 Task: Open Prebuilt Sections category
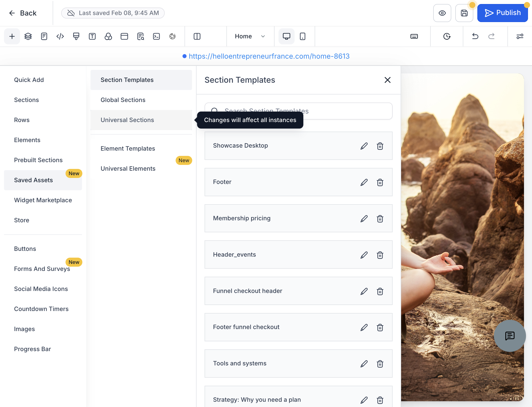(x=43, y=160)
